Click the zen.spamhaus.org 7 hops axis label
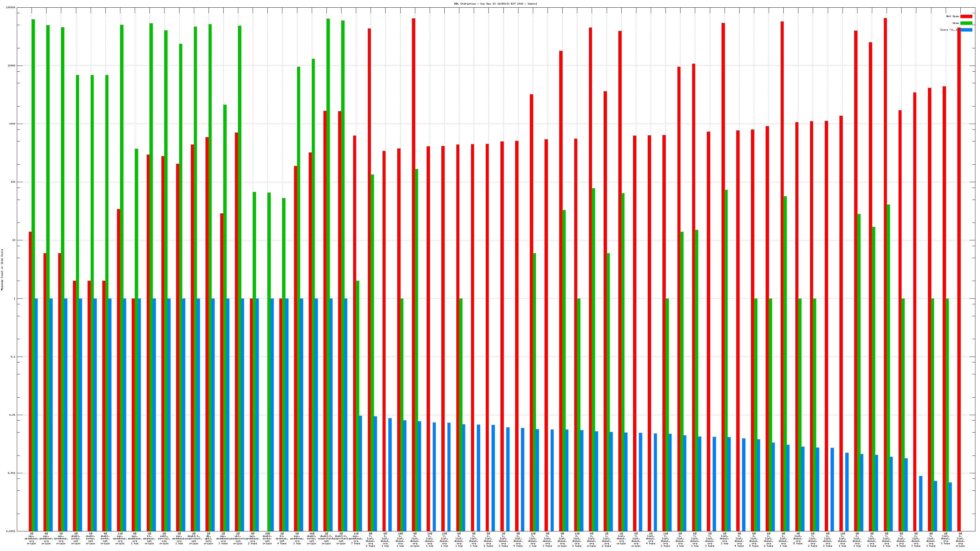 coord(356,538)
